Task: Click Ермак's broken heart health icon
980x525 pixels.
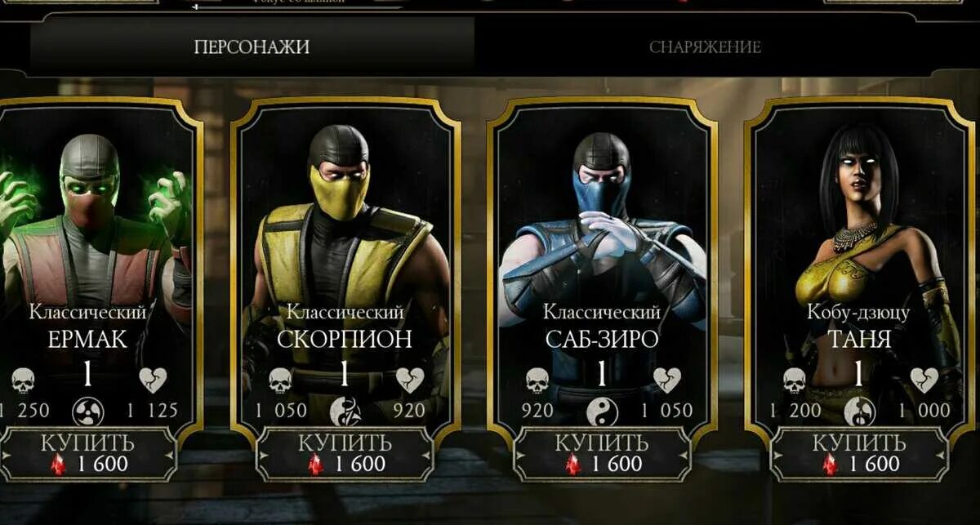Action: pyautogui.click(x=153, y=380)
